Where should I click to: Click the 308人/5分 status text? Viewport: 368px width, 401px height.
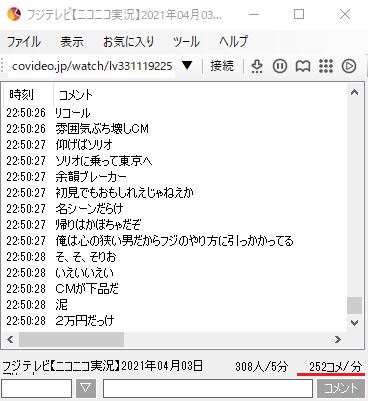[261, 367]
